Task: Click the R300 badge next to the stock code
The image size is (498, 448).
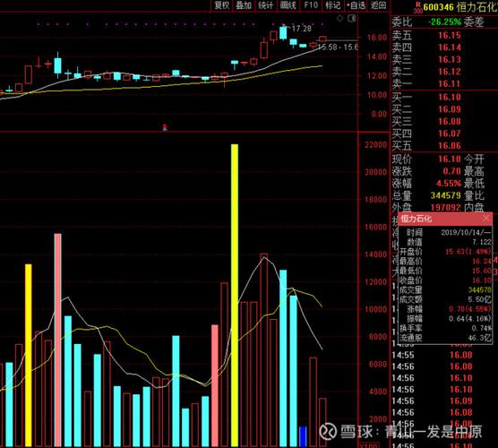Action: click(418, 7)
